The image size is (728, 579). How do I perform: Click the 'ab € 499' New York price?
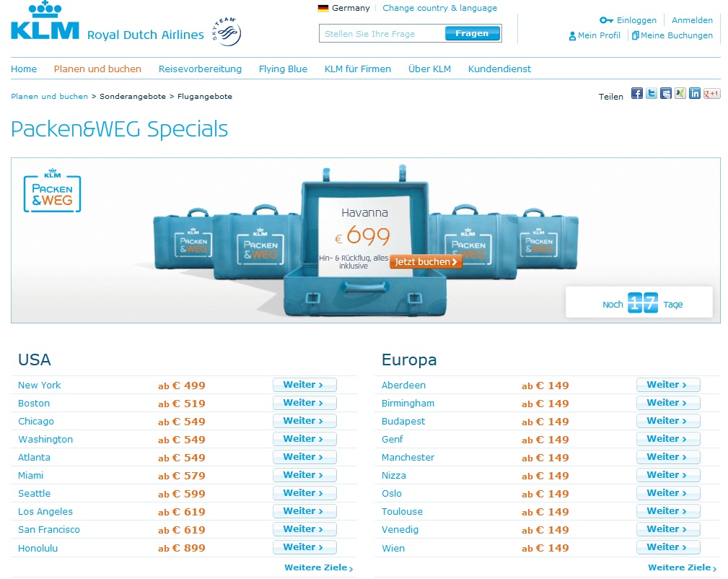point(182,386)
